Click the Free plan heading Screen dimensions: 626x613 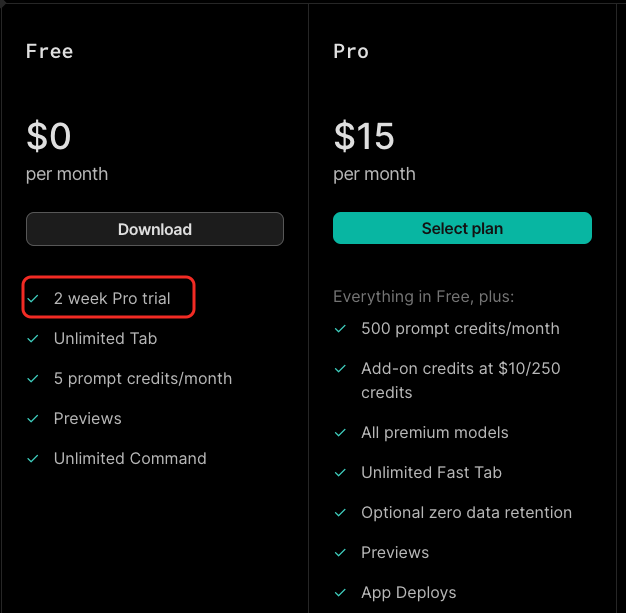click(x=50, y=51)
